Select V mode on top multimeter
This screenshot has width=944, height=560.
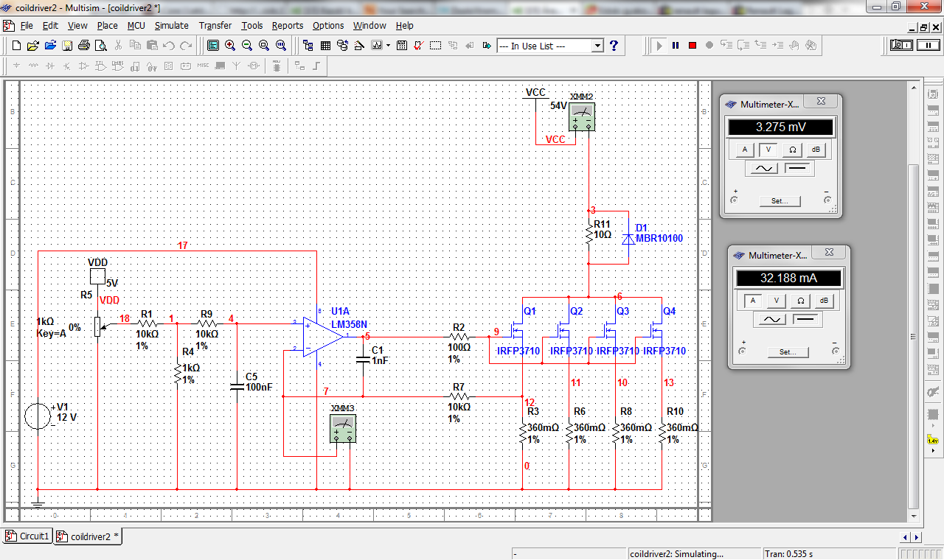tap(768, 150)
